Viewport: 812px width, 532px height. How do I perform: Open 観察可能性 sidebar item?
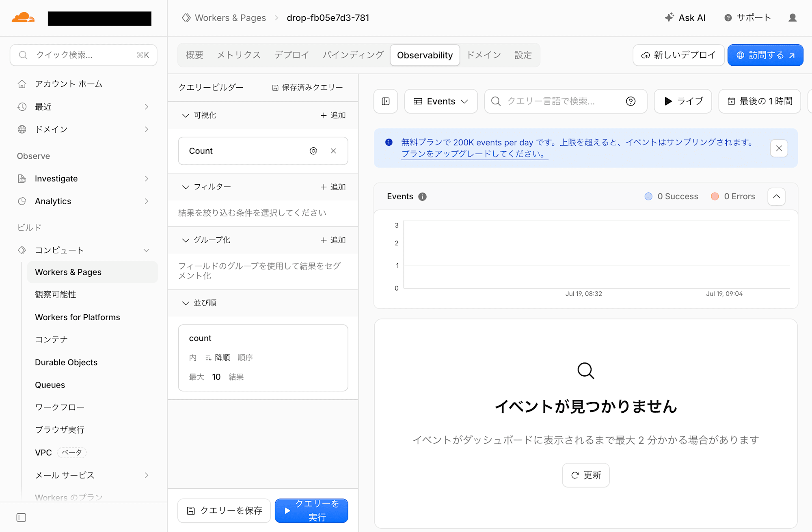[x=56, y=295]
